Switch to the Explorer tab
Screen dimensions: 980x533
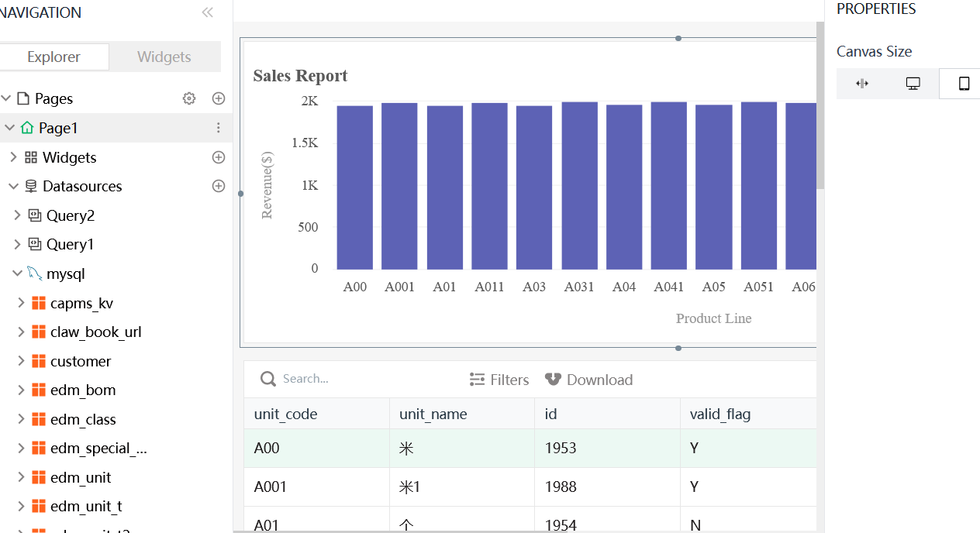pos(53,57)
